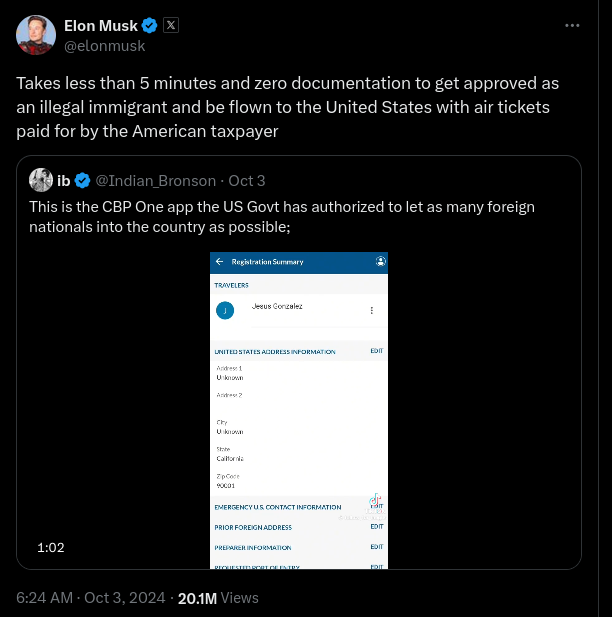Click the 6:24 AM Oct 3, 2024 timestamp
The image size is (612, 617).
(x=91, y=598)
